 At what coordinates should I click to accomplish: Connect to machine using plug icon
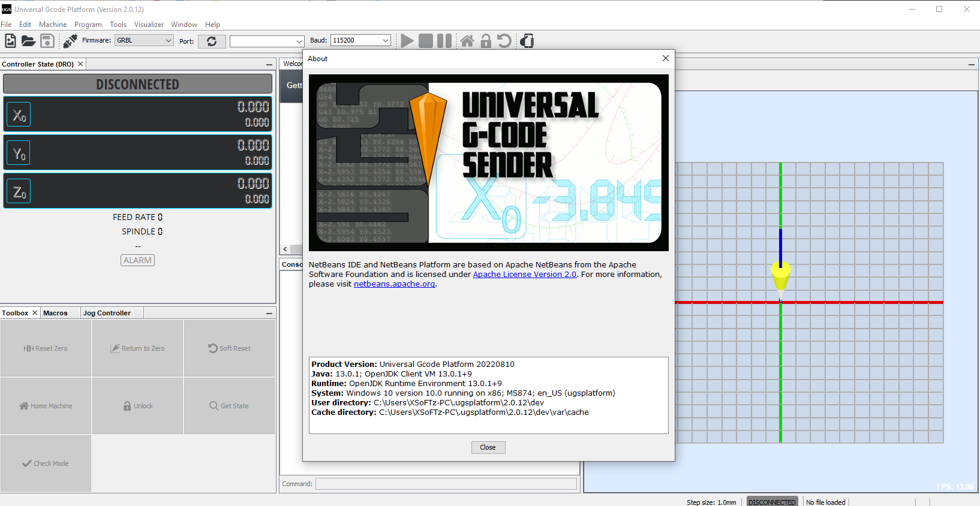[x=70, y=41]
